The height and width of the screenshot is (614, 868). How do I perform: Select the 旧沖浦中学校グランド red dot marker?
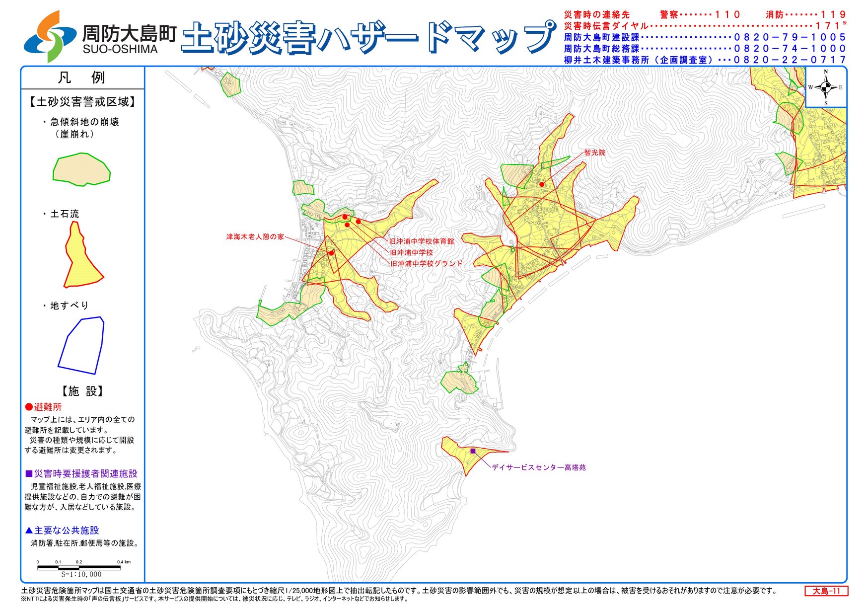point(347,225)
